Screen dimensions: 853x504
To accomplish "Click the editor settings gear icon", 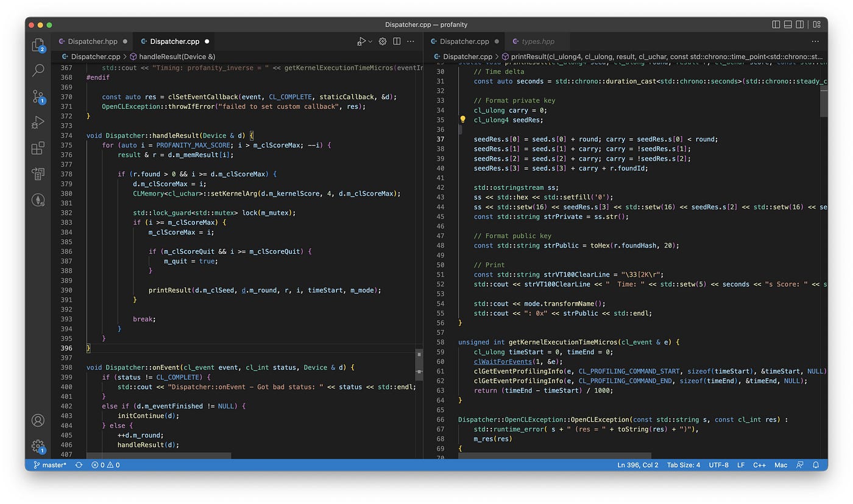I will click(383, 41).
